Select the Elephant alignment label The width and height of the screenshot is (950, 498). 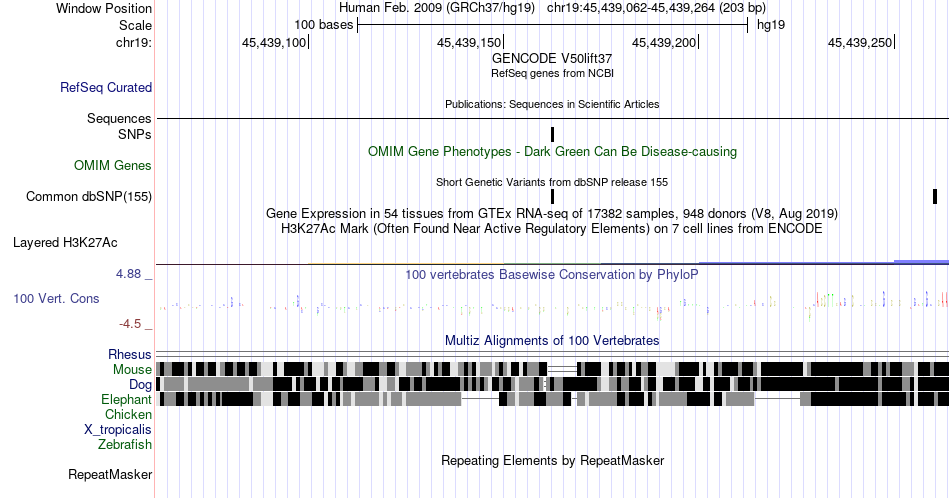126,400
